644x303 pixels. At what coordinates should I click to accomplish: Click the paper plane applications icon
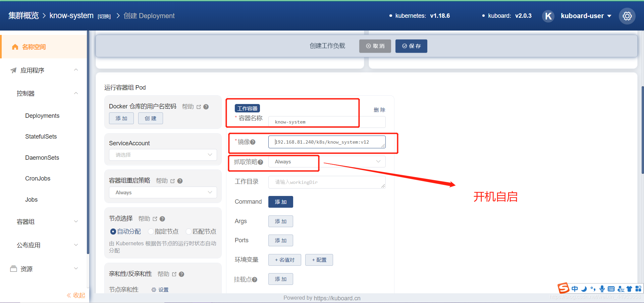point(13,70)
